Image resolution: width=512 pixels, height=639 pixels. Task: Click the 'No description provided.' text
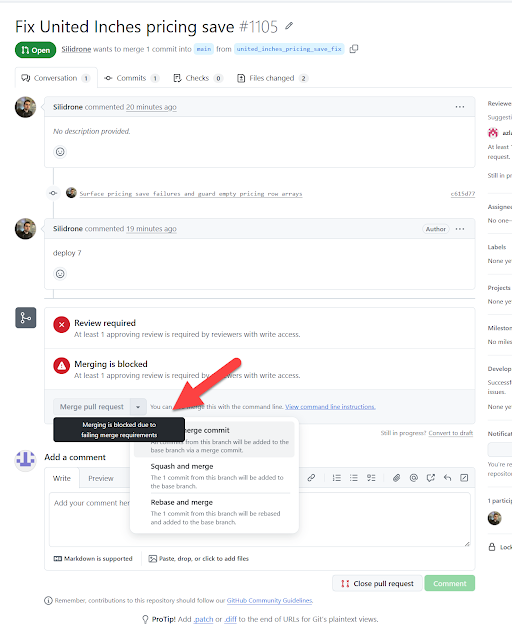click(x=92, y=131)
